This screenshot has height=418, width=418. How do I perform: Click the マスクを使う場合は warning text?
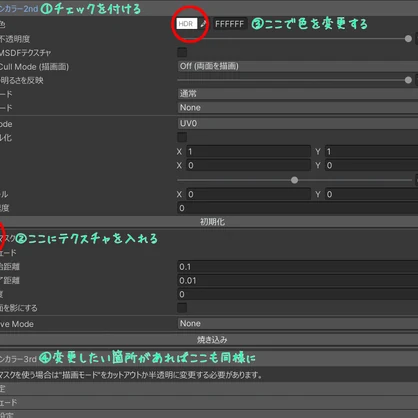pyautogui.click(x=131, y=375)
